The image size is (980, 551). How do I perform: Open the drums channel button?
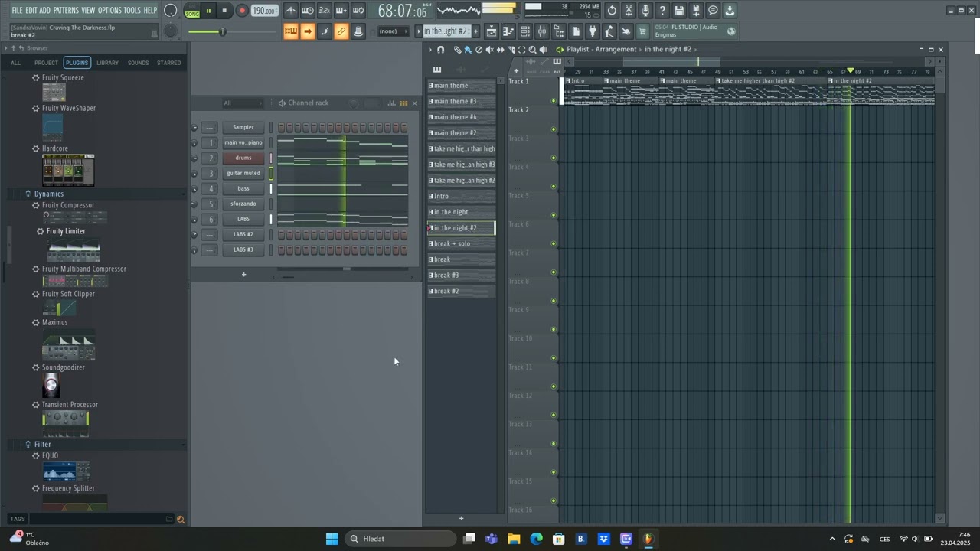tap(243, 158)
